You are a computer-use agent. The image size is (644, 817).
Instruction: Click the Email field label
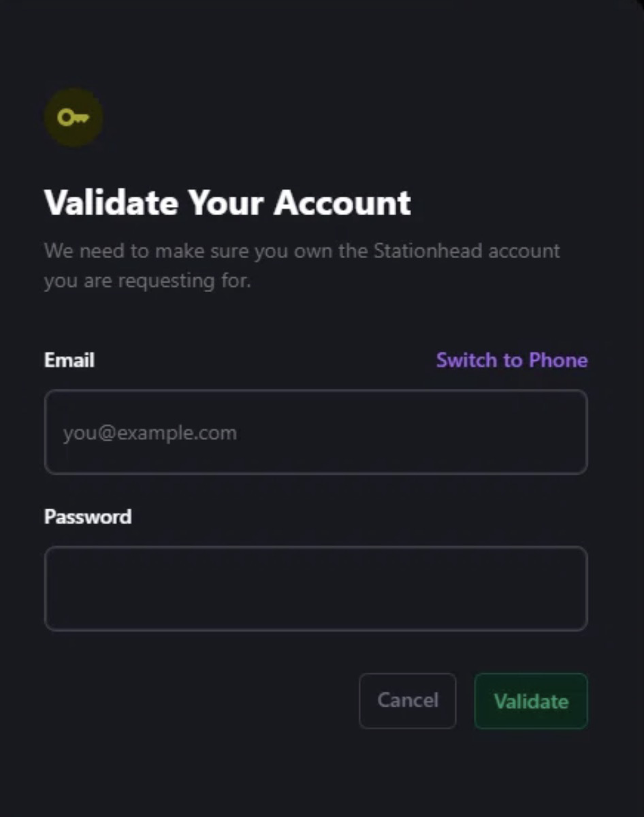[69, 359]
